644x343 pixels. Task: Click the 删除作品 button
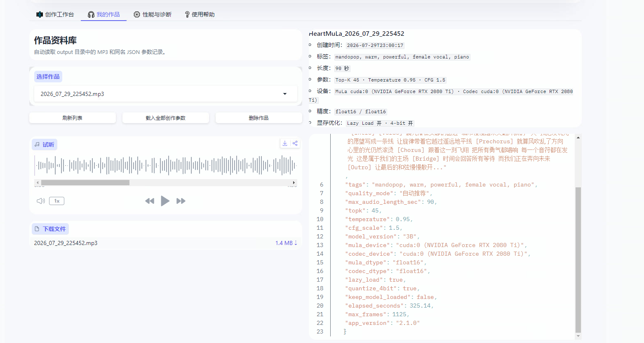click(259, 118)
